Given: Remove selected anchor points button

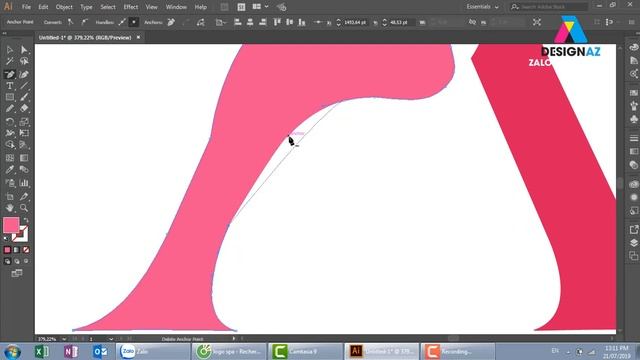Looking at the screenshot, I should coord(171,22).
